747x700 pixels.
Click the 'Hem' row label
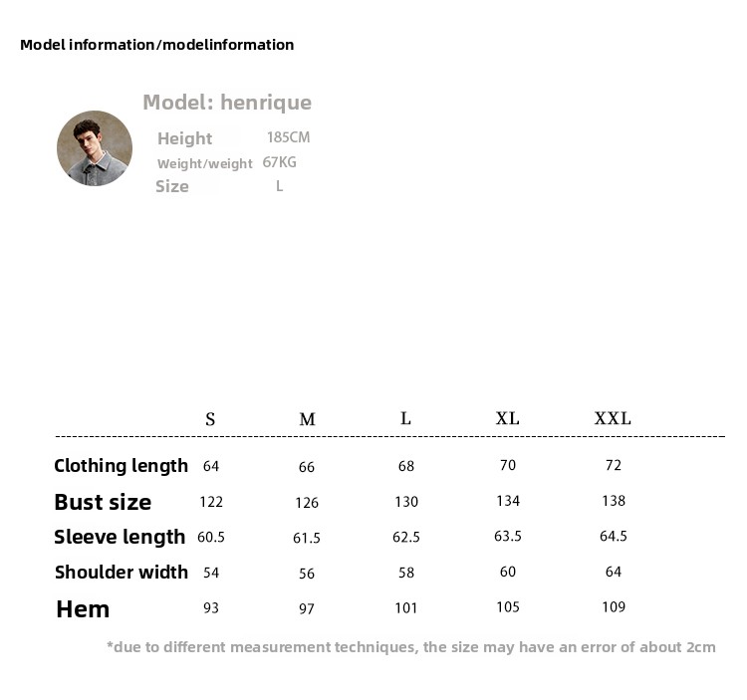pyautogui.click(x=83, y=608)
